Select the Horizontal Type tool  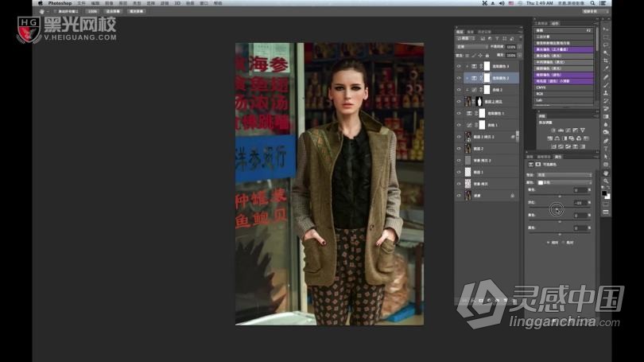(606, 148)
